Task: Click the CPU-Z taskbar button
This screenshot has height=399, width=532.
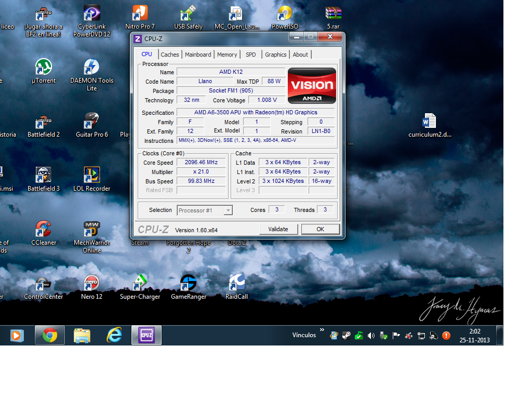Action: click(147, 335)
